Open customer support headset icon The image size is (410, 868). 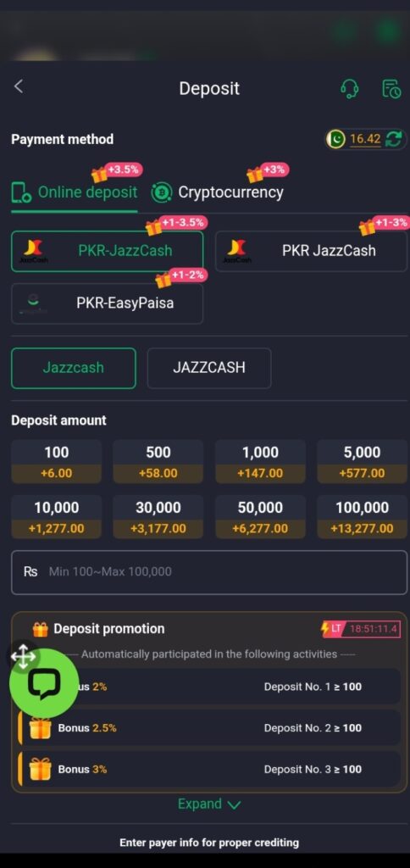tap(349, 88)
